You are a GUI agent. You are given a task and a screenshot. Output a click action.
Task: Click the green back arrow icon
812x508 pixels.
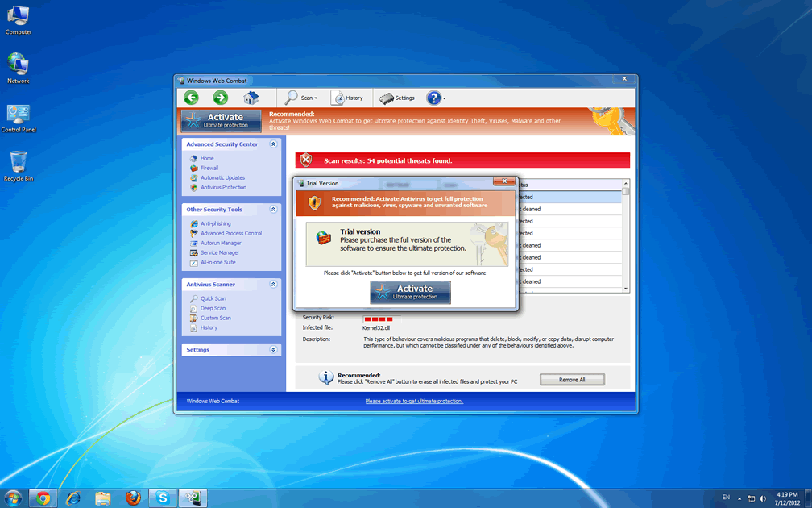pos(191,98)
